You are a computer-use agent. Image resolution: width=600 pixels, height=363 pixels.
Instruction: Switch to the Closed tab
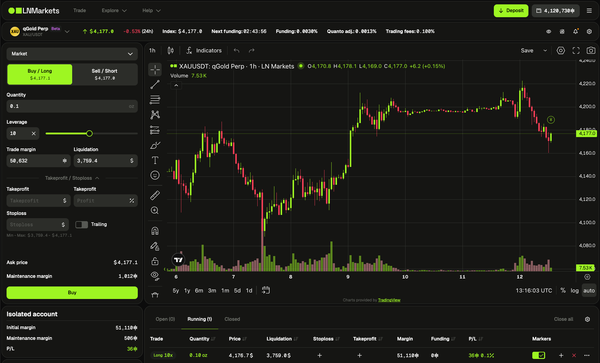tap(232, 319)
